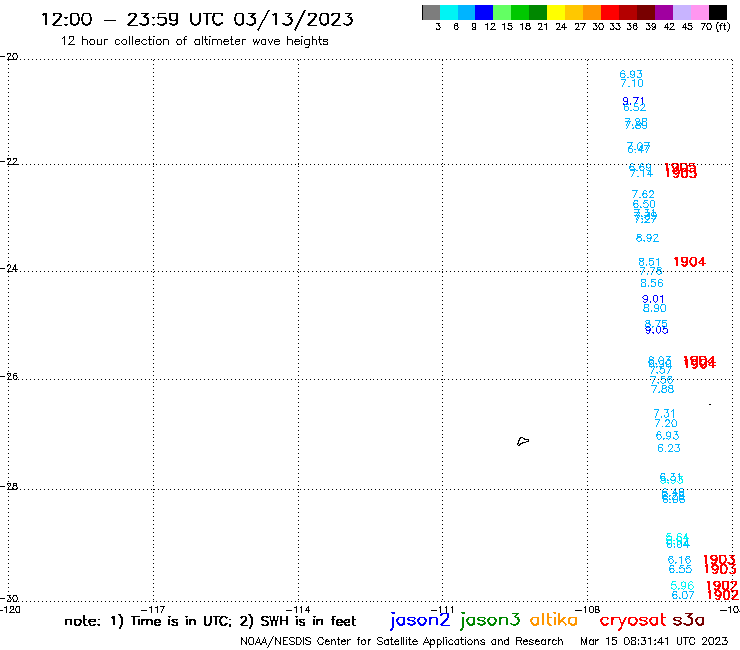740x650 pixels.
Task: Click the wave height value '7.20'
Action: pos(666,423)
